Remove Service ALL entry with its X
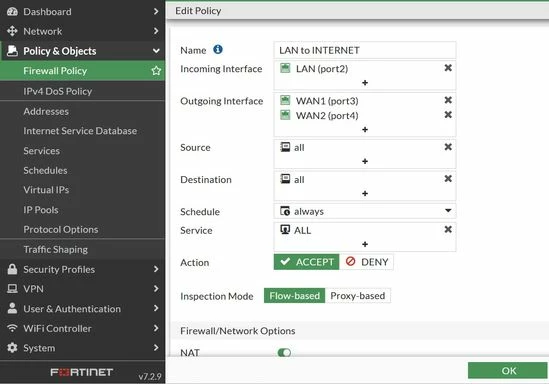 pyautogui.click(x=448, y=230)
